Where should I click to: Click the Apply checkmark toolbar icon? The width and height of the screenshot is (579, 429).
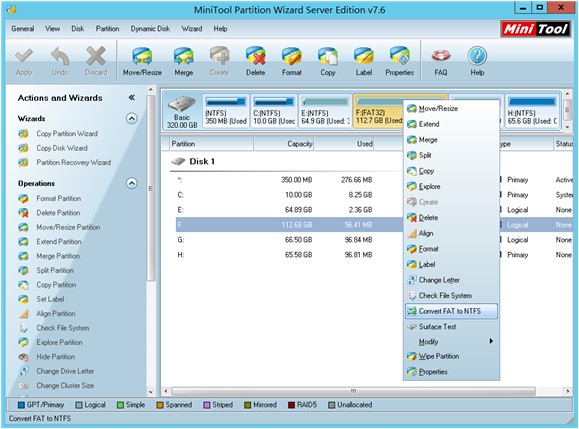click(24, 62)
